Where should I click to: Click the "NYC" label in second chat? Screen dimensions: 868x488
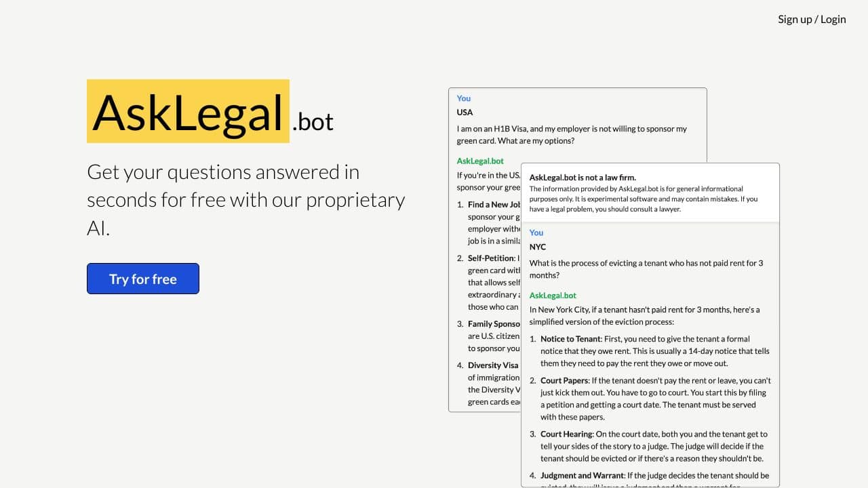tap(538, 247)
